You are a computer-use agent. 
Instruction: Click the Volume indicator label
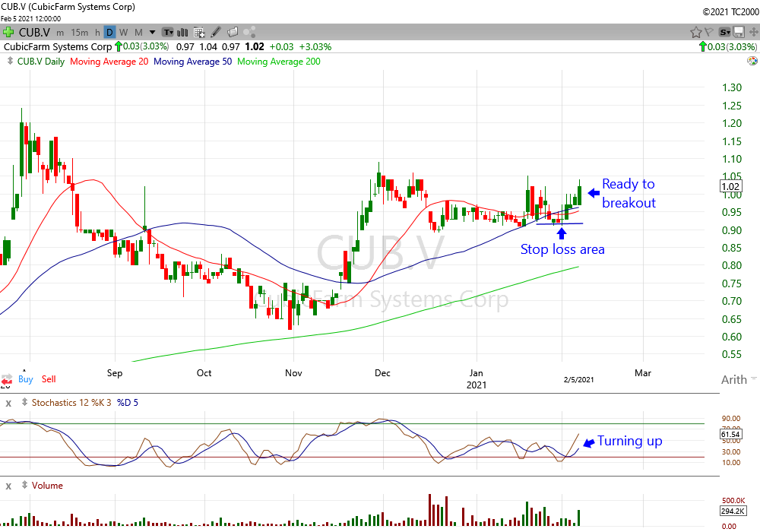click(x=47, y=486)
